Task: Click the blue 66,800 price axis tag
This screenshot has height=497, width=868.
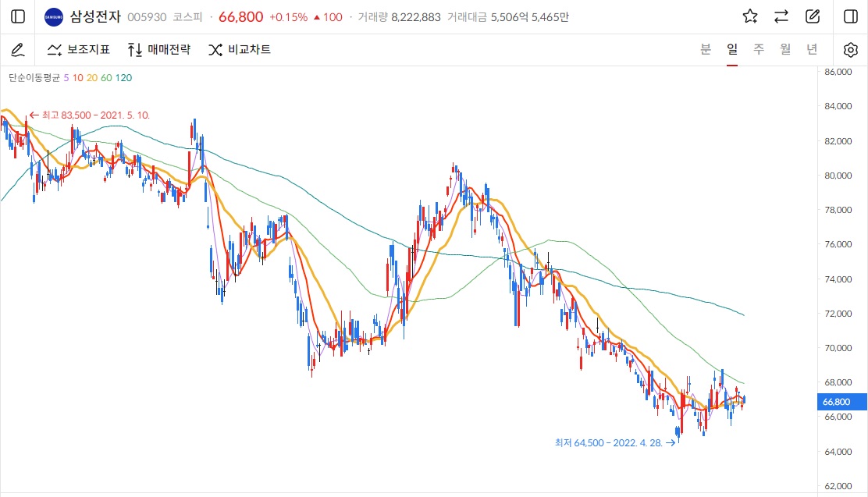Action: [x=842, y=402]
